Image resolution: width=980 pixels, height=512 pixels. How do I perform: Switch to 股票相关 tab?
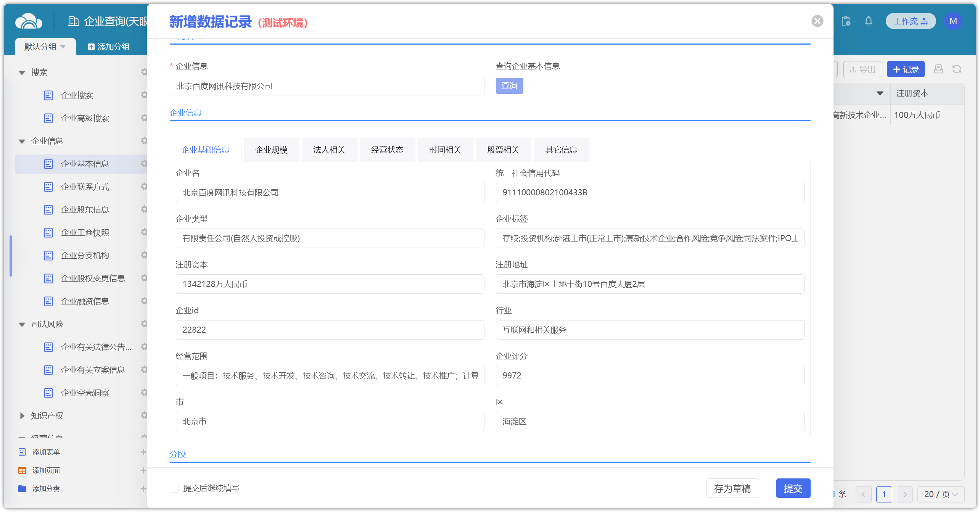pos(503,150)
